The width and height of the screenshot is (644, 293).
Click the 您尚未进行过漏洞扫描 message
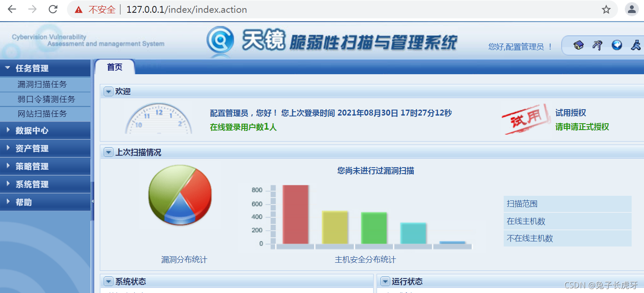(x=376, y=171)
